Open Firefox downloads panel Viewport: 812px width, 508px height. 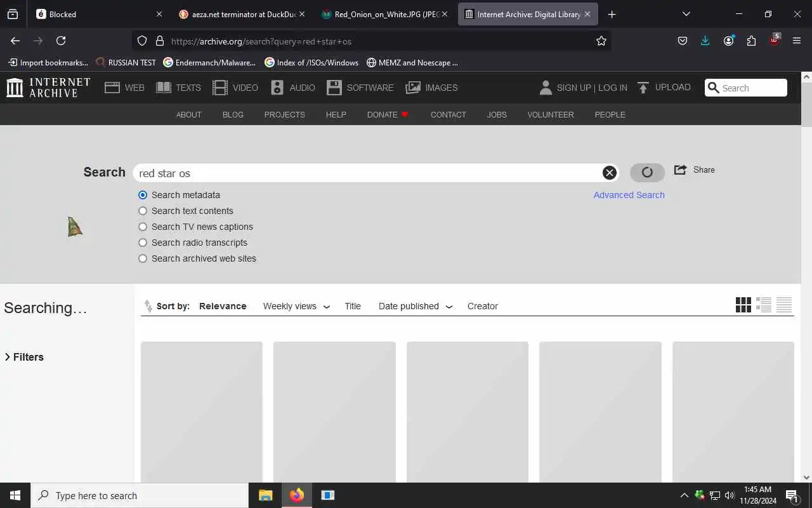click(x=705, y=41)
